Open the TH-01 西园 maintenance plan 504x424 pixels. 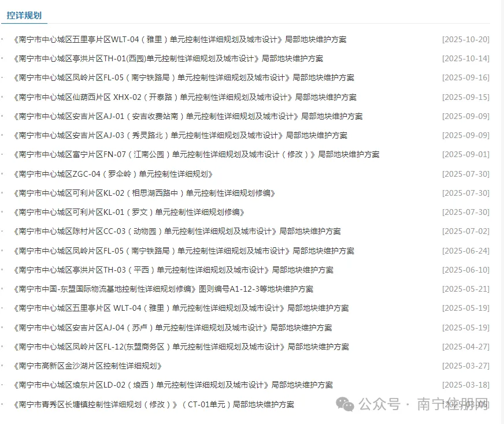click(167, 58)
